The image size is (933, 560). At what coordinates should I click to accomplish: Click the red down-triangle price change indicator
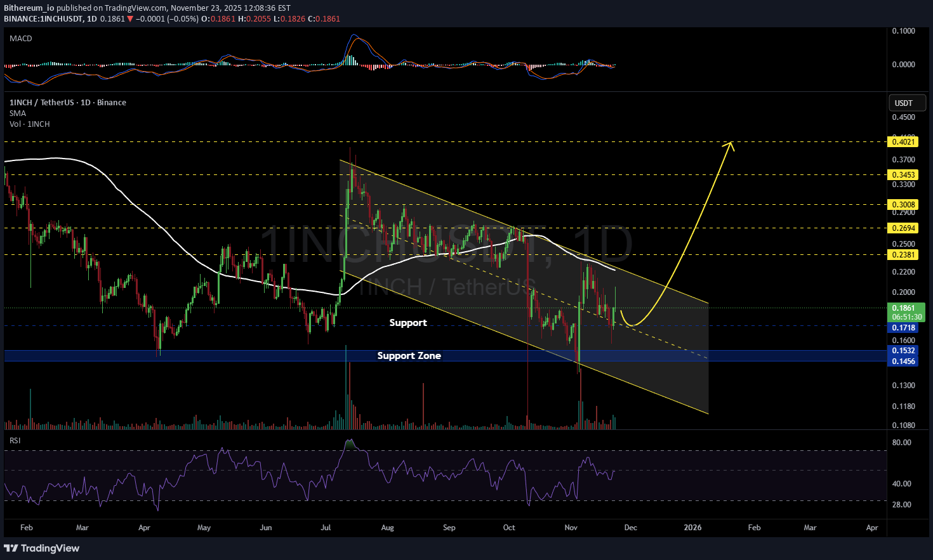tap(130, 19)
